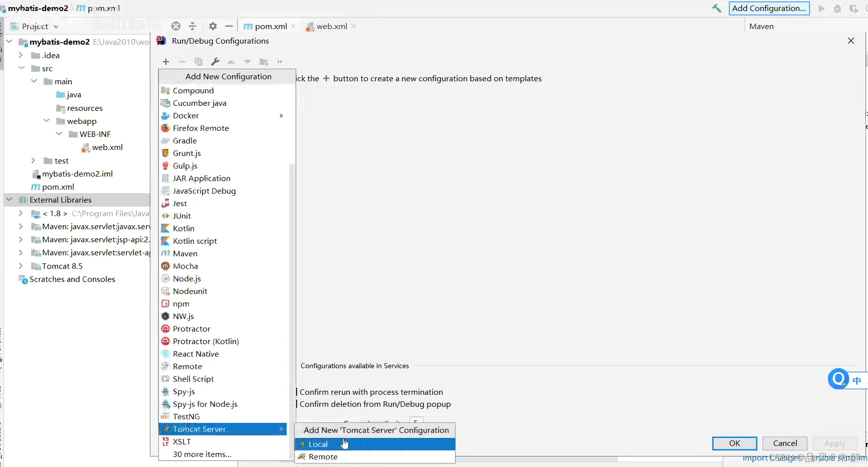Click the collapse all icon in Project panel
Viewport: 868px width, 467px height.
click(x=192, y=26)
